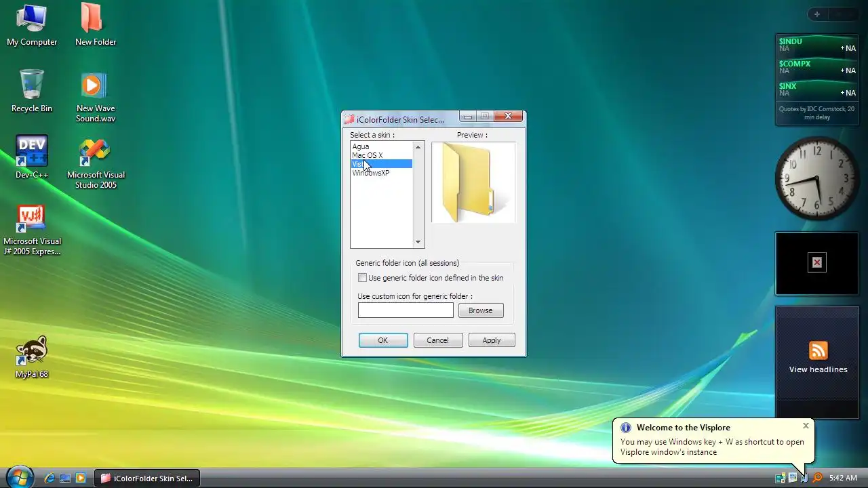Toggle Use generic folder icon checkbox

click(362, 278)
